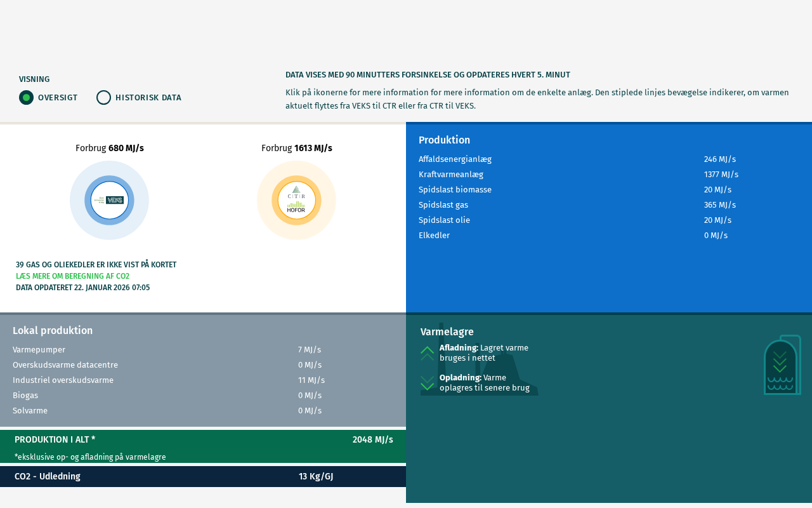
Task: Click the Varmepumper local production row
Action: coord(39,350)
